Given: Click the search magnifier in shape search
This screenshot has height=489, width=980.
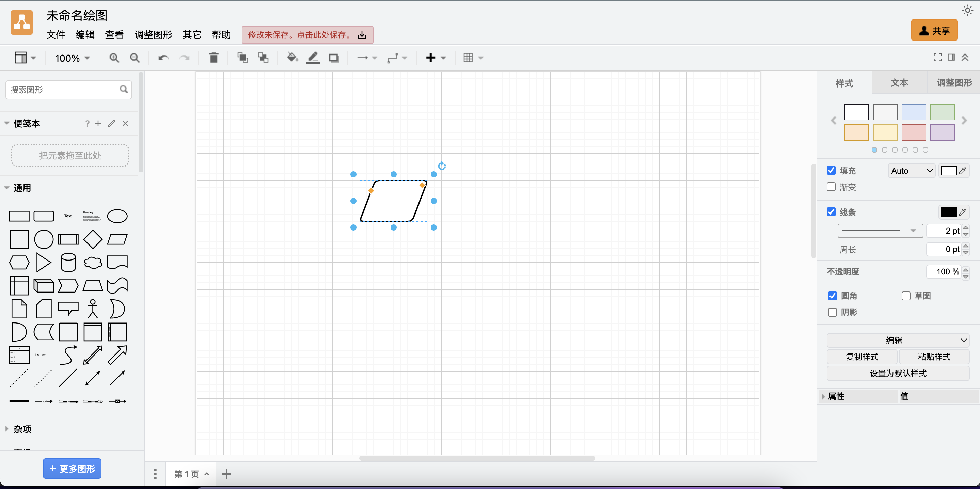Looking at the screenshot, I should (x=124, y=90).
